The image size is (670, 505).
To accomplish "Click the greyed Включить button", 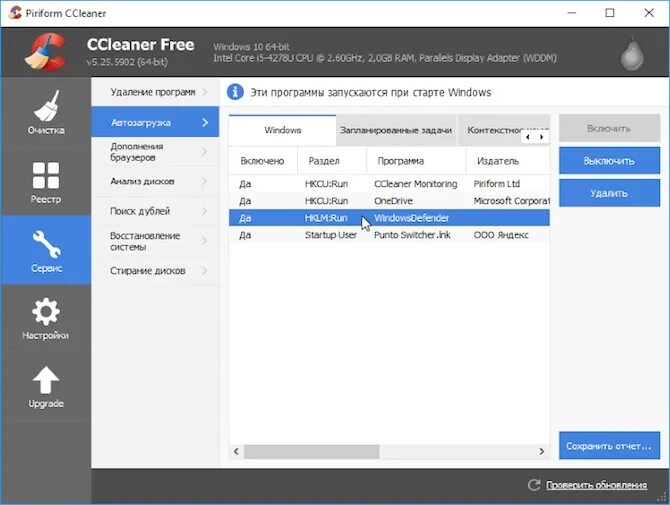I will coord(609,128).
